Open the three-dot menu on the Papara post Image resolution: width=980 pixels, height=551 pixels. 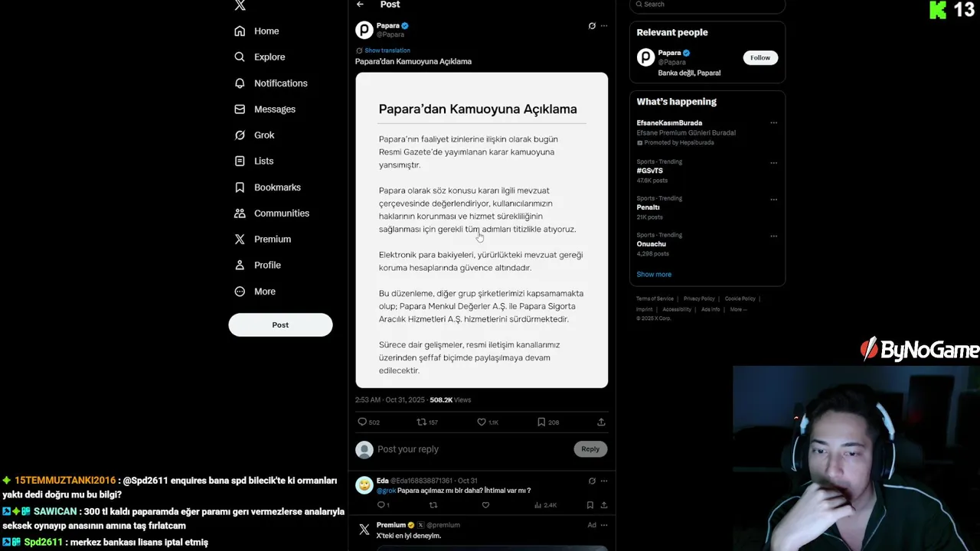(x=604, y=26)
